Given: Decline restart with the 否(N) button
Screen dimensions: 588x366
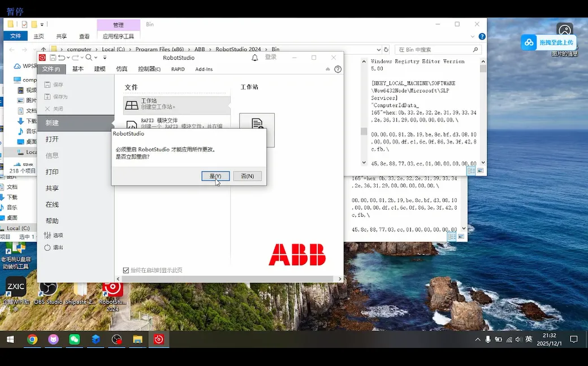Looking at the screenshot, I should 247,176.
